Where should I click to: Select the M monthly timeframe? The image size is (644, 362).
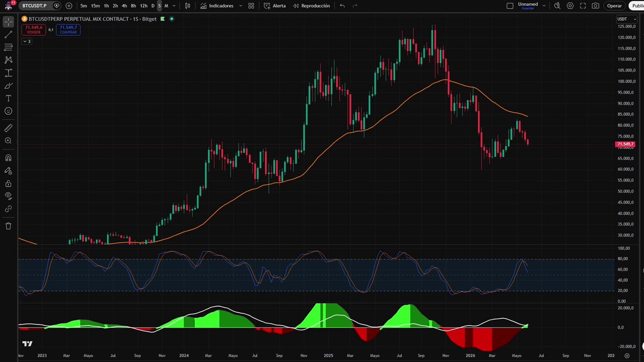(166, 6)
